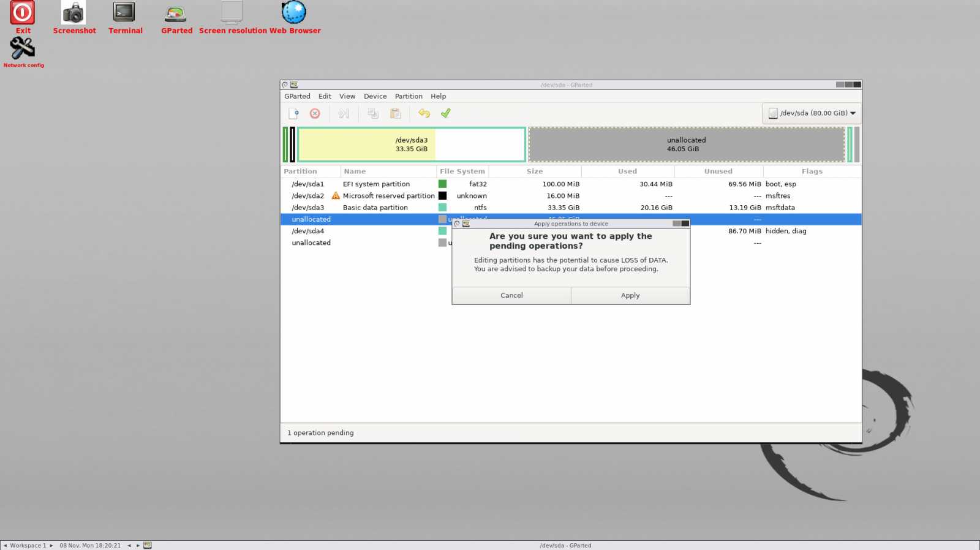Click the Resize/Move toolbar icon

(x=344, y=113)
